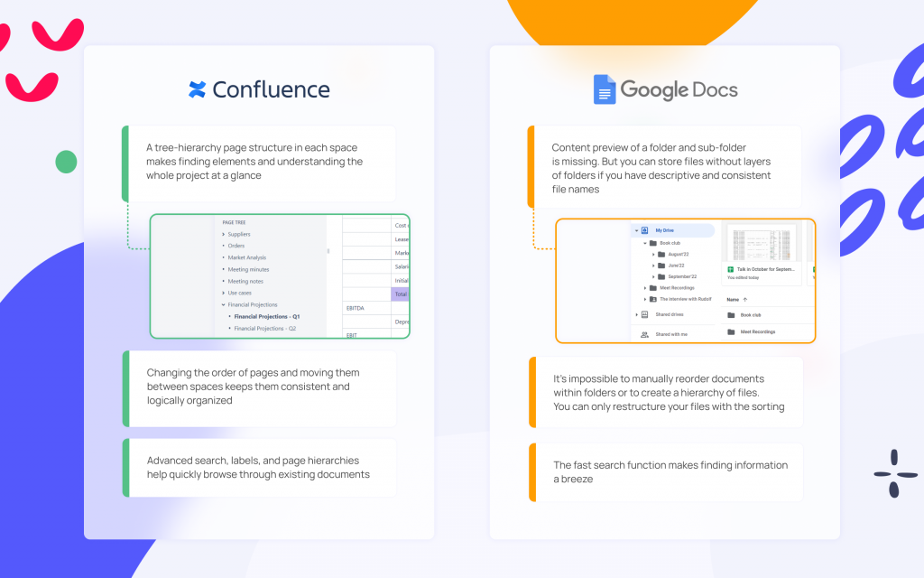
Task: Click the folder icon beside The interview with Rudolf
Action: pyautogui.click(x=651, y=299)
